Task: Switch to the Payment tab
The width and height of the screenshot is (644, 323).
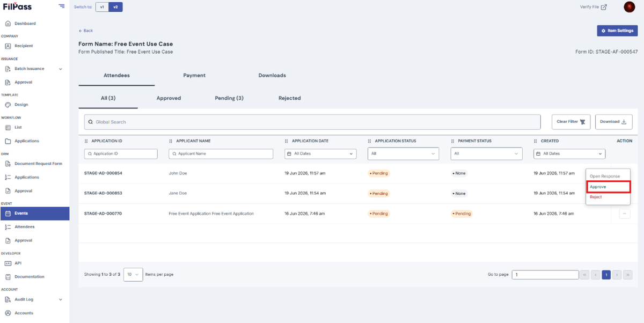Action: [x=194, y=76]
